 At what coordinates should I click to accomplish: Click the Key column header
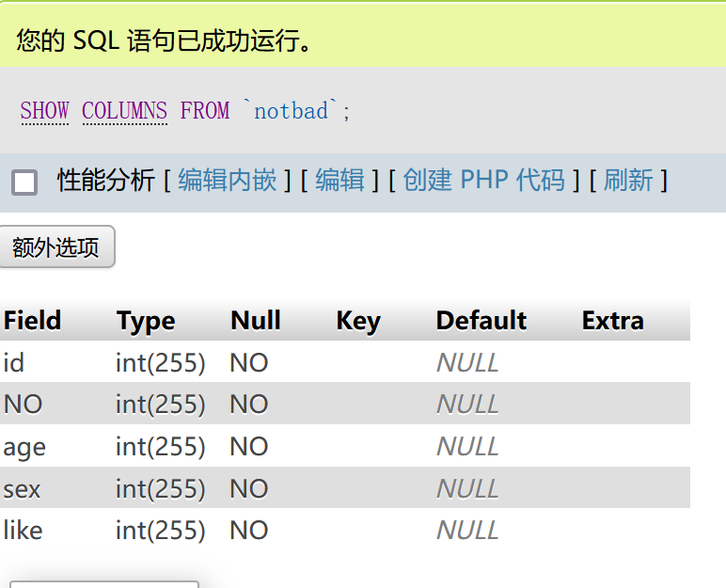(357, 321)
